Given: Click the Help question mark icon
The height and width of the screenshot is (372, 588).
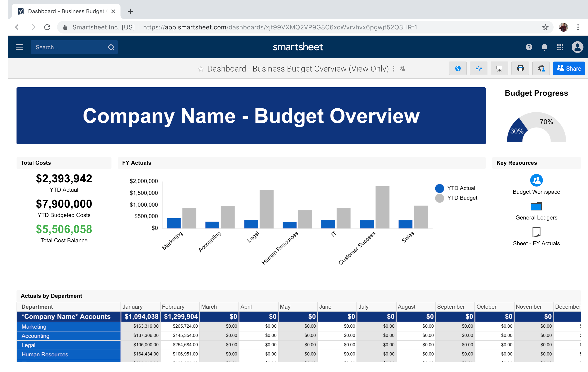Looking at the screenshot, I should [x=529, y=47].
